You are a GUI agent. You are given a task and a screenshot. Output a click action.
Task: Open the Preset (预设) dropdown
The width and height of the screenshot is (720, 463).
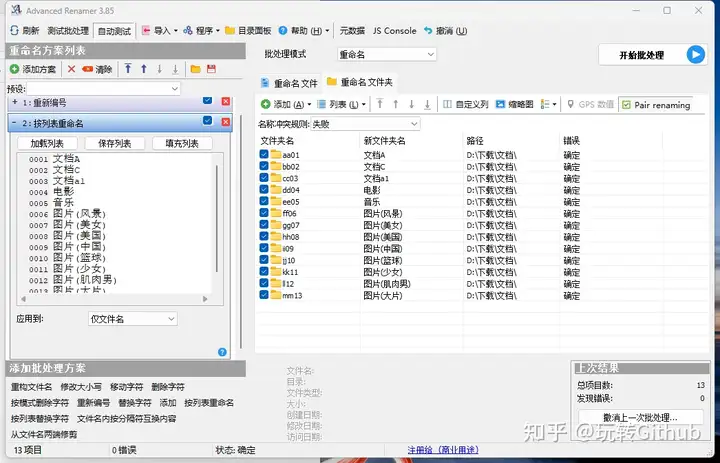pos(103,88)
